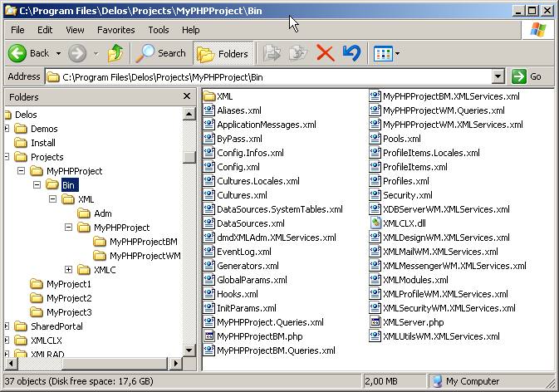Click the red Delete X icon
559x392 pixels.
(325, 53)
